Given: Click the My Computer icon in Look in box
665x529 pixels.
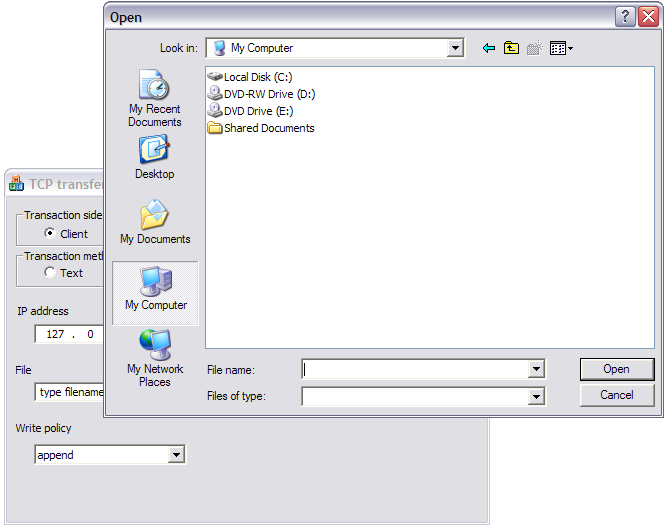Looking at the screenshot, I should [x=219, y=48].
